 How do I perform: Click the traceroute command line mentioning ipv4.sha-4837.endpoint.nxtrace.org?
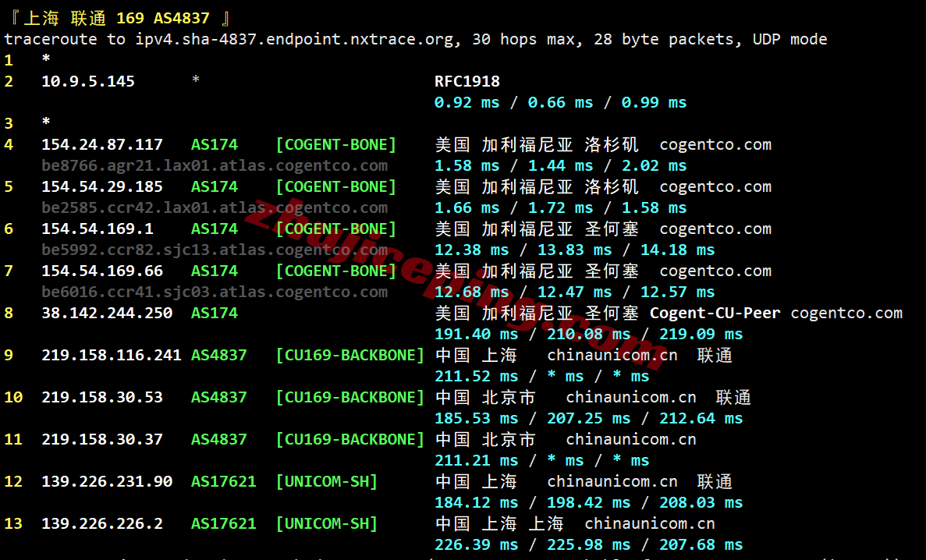[416, 40]
